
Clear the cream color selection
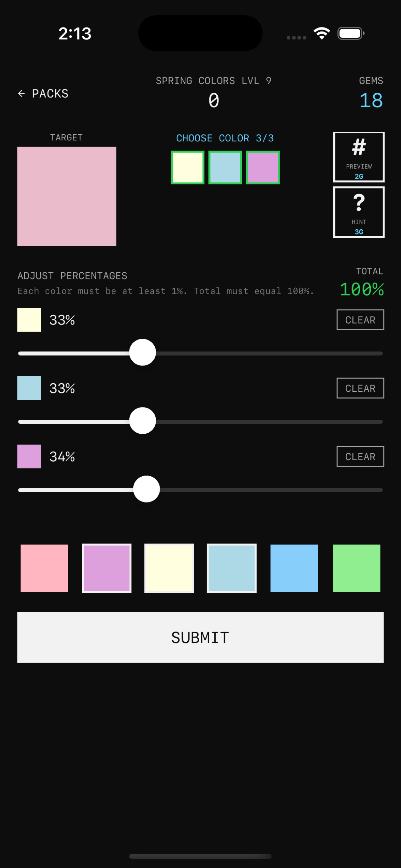(360, 319)
